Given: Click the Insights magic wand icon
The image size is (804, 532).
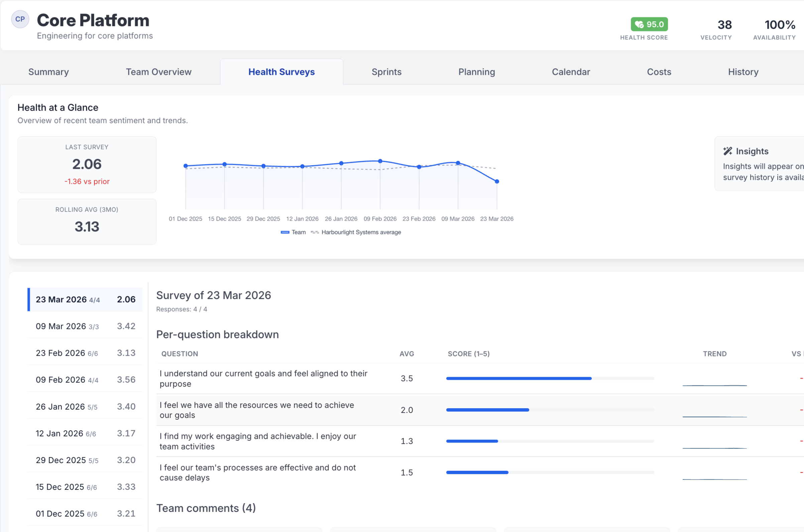Looking at the screenshot, I should pos(728,151).
